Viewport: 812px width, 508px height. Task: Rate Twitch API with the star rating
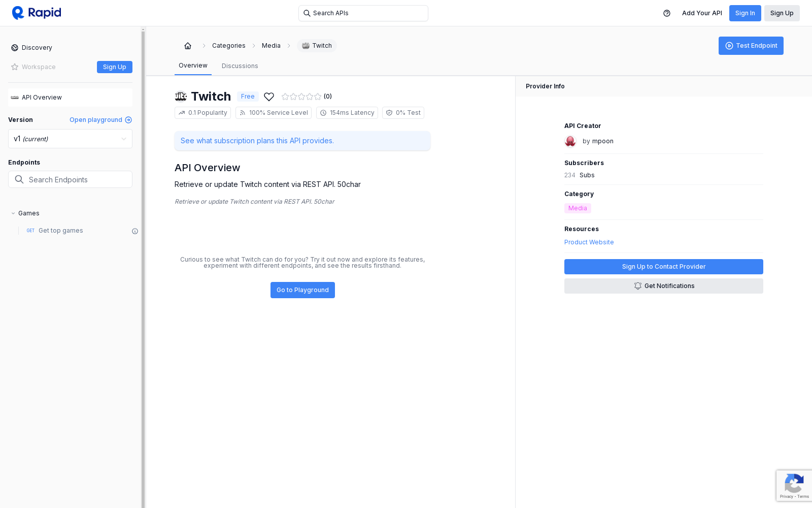301,97
